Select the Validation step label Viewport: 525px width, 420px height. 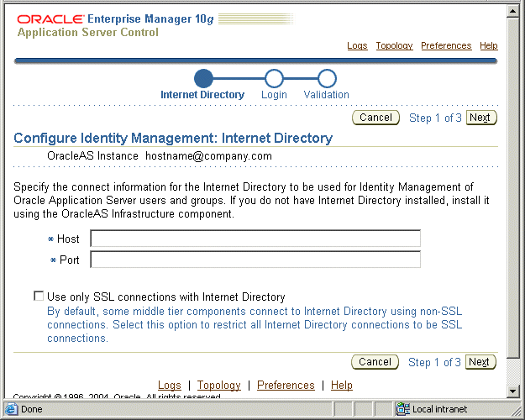coord(327,95)
